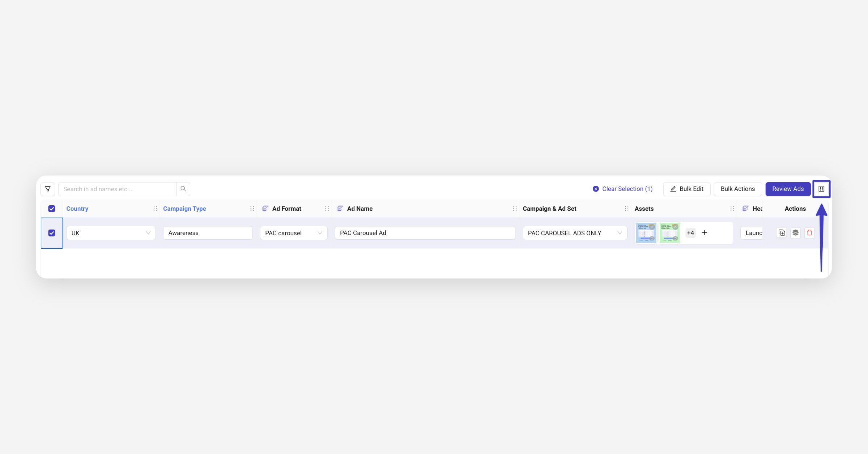Image resolution: width=868 pixels, height=454 pixels.
Task: Click Assets column drag handle
Action: click(732, 209)
